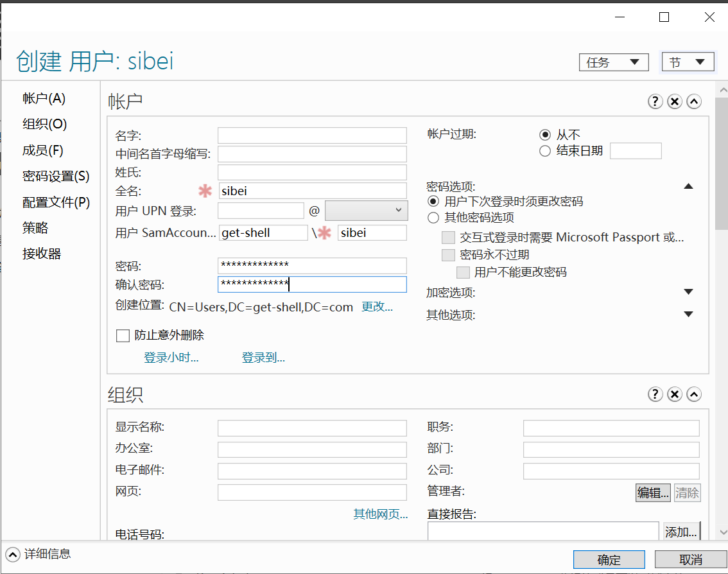The height and width of the screenshot is (574, 728).
Task: Switch to the 密码设置(S) section
Action: coord(56,175)
